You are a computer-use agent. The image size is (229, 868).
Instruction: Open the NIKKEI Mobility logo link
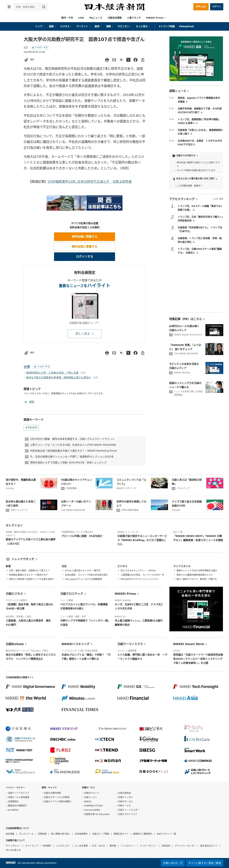(x=78, y=686)
